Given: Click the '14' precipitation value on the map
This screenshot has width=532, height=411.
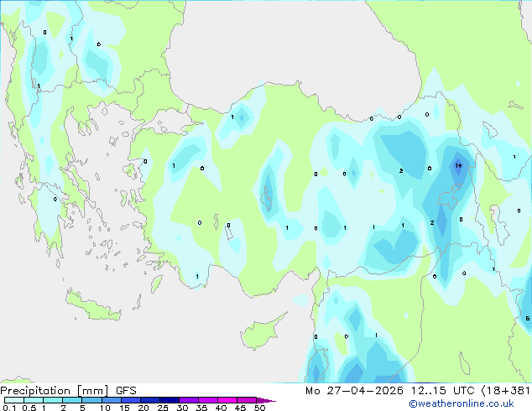Looking at the screenshot, I should tap(458, 165).
